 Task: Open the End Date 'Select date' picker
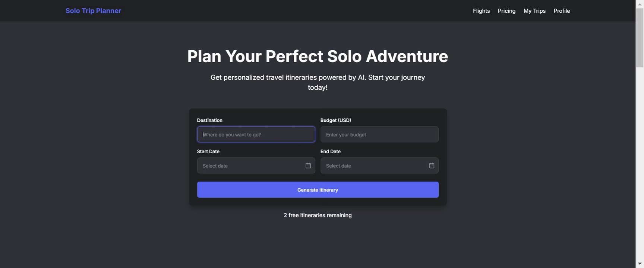click(x=373, y=166)
